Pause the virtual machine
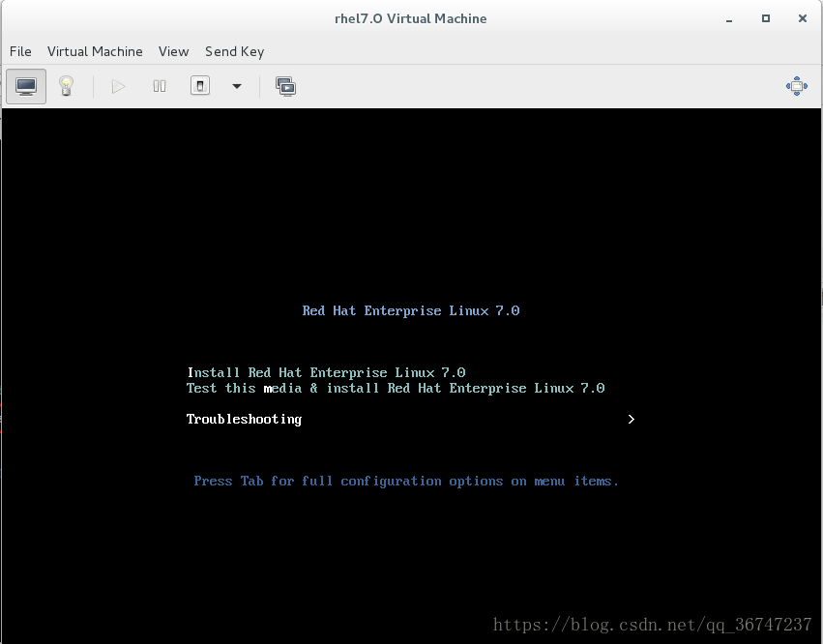This screenshot has height=644, width=823. (x=160, y=86)
